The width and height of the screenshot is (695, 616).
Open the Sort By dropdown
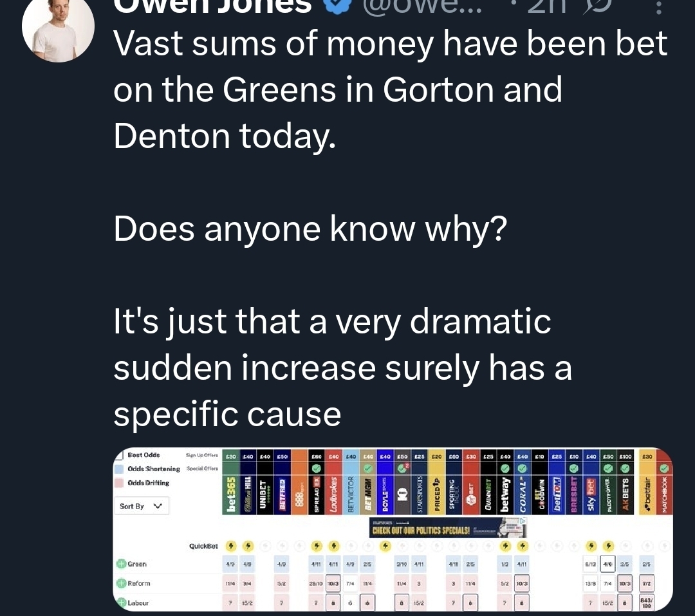click(142, 506)
